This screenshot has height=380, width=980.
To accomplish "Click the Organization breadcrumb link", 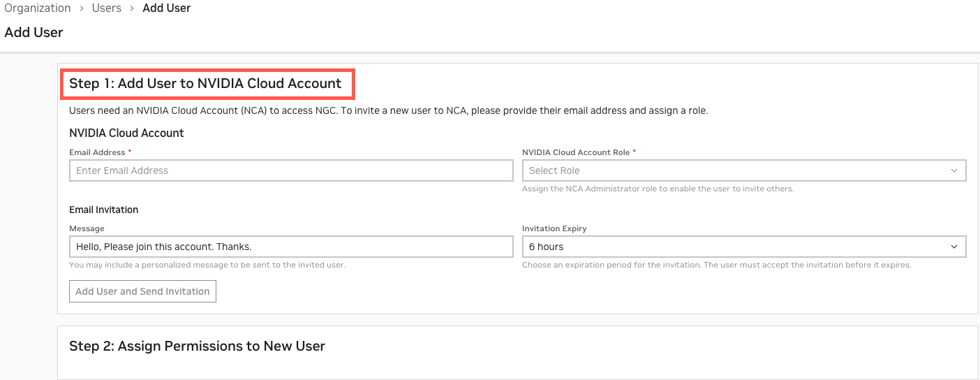I will [x=37, y=8].
